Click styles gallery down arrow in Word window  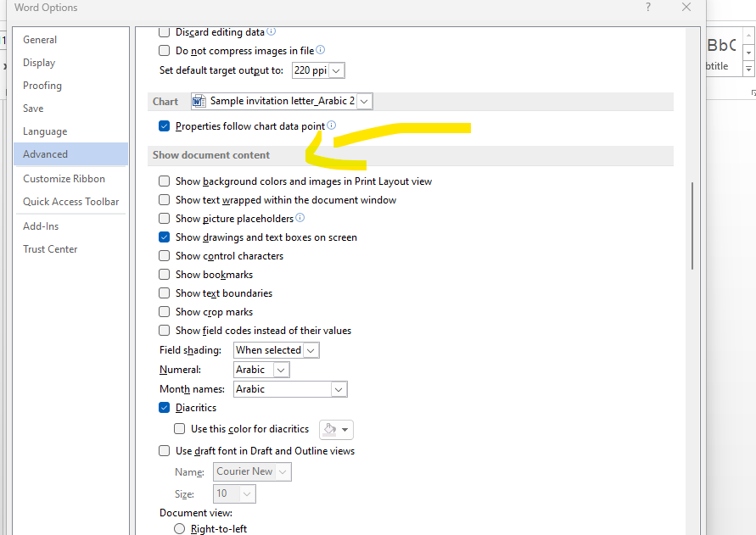tap(748, 53)
